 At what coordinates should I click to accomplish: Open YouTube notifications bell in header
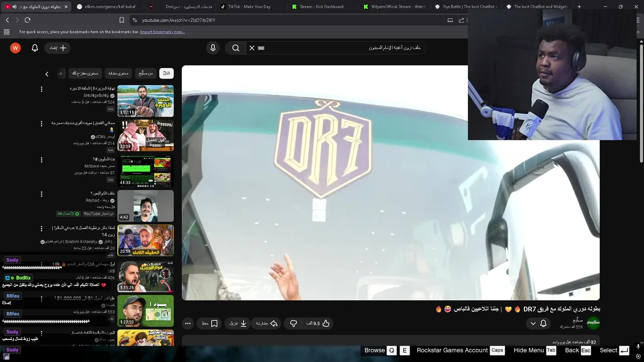click(35, 48)
